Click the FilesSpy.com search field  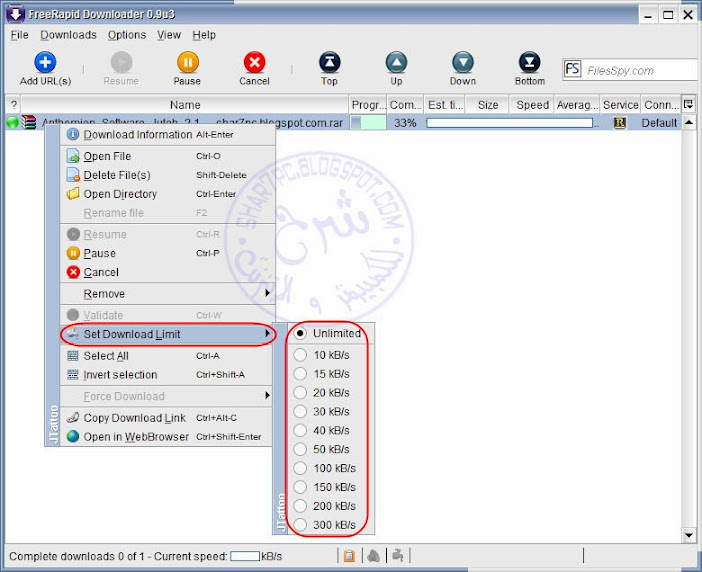click(641, 70)
